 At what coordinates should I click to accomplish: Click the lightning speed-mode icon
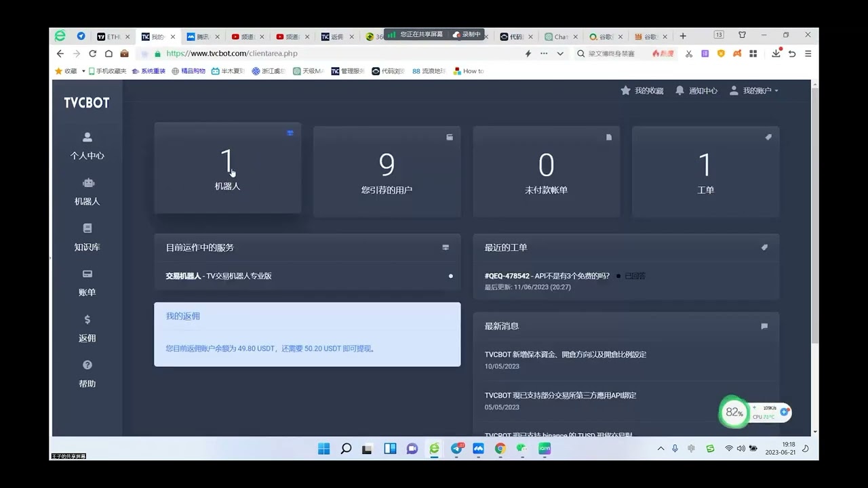(528, 54)
